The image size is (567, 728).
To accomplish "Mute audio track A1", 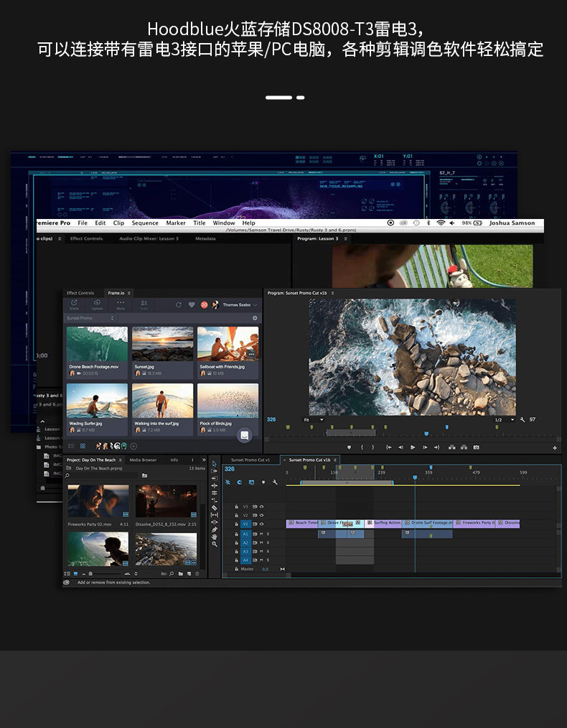I will pos(261,534).
